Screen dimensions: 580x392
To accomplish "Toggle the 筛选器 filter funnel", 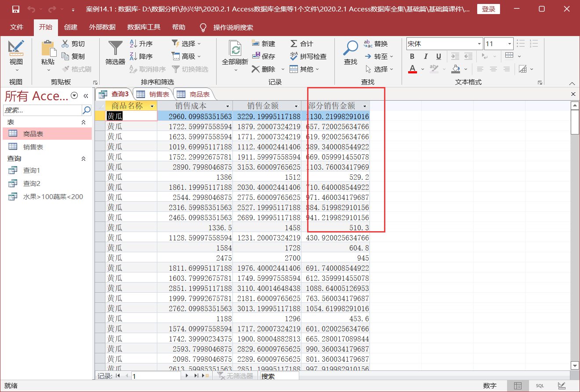I will pyautogui.click(x=116, y=47).
